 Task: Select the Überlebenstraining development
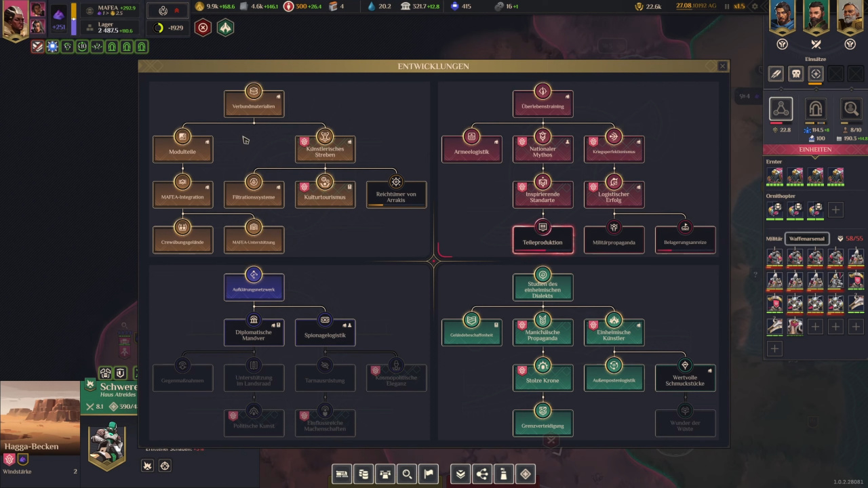pos(542,104)
